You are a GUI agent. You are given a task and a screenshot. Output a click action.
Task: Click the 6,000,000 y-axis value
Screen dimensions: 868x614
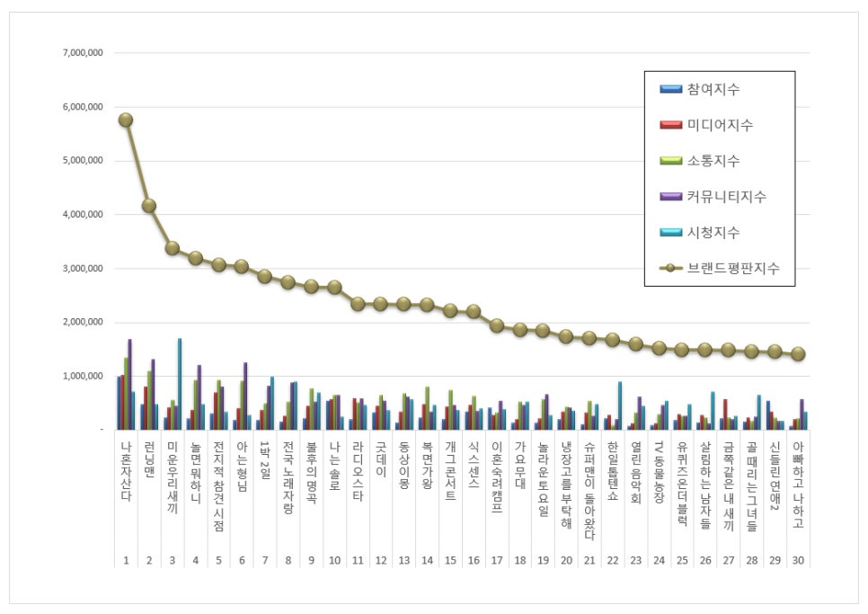83,107
